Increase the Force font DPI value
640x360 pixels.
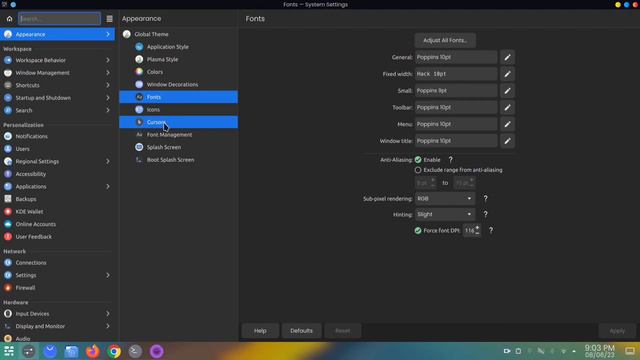point(477,228)
